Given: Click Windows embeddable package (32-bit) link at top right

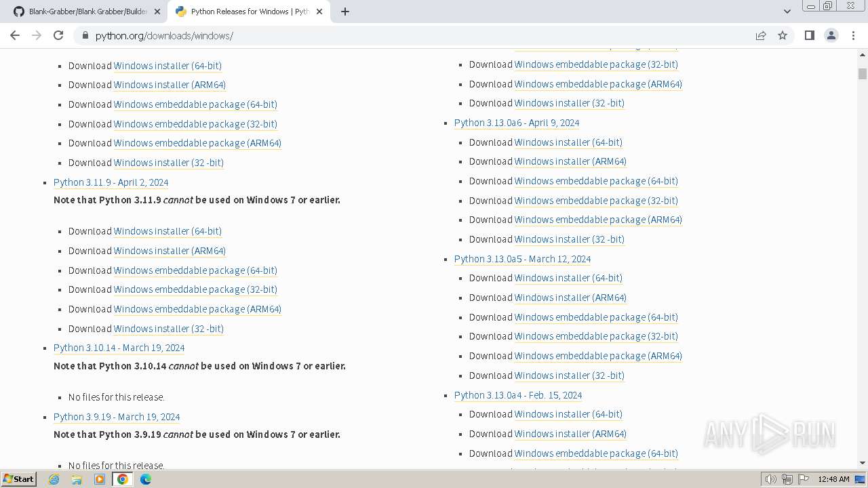Looking at the screenshot, I should [596, 64].
